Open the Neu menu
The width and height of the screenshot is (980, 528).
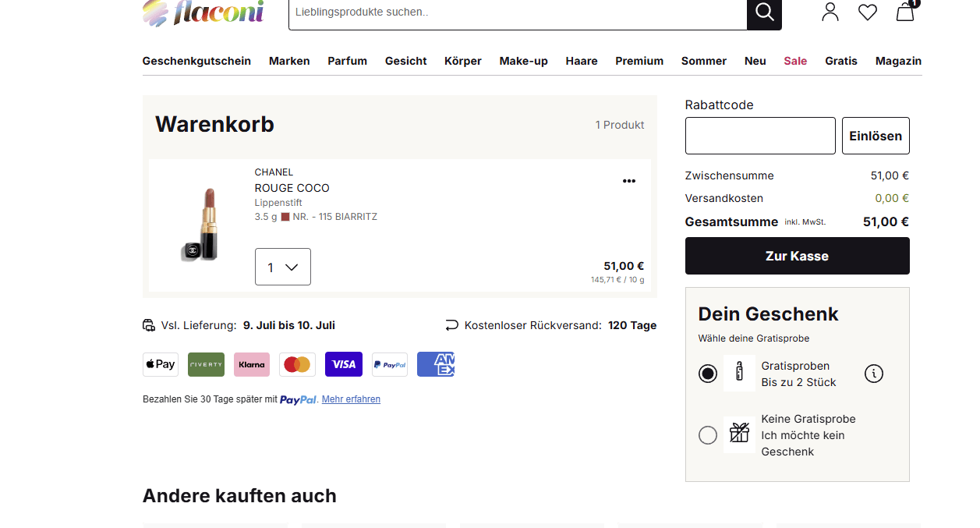tap(755, 61)
